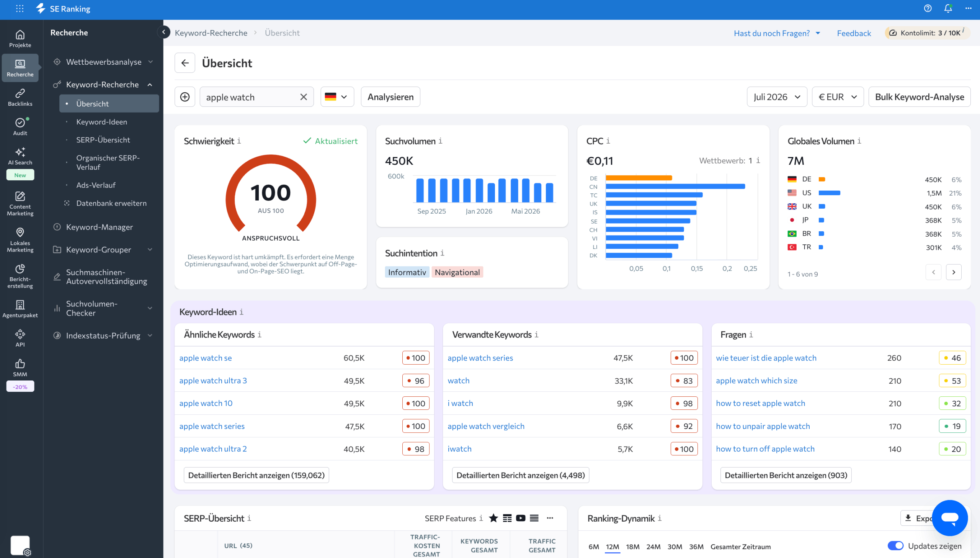
Task: Select Gesamter Zeitraum range
Action: (x=740, y=546)
